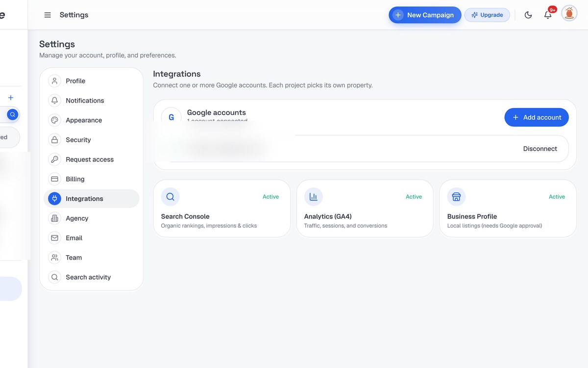Click the New Campaign button

pos(425,15)
